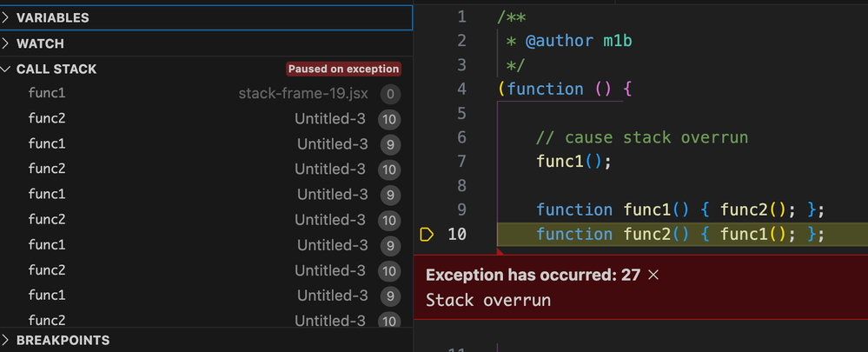Click line number 9 in the gutter
The height and width of the screenshot is (352, 868).
(x=461, y=209)
